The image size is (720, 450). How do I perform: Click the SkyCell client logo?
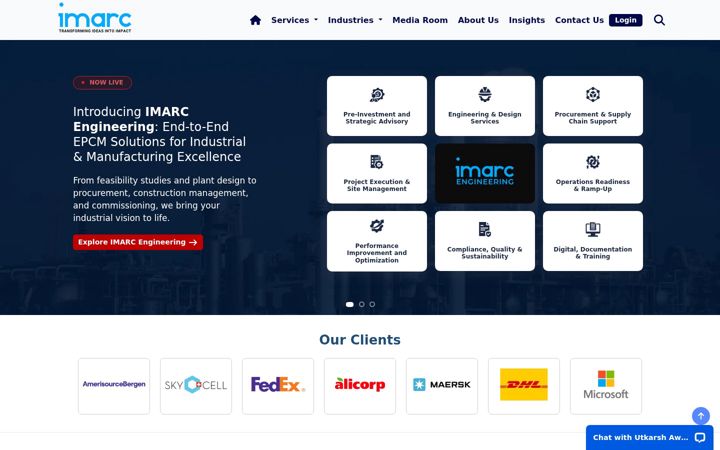click(196, 386)
